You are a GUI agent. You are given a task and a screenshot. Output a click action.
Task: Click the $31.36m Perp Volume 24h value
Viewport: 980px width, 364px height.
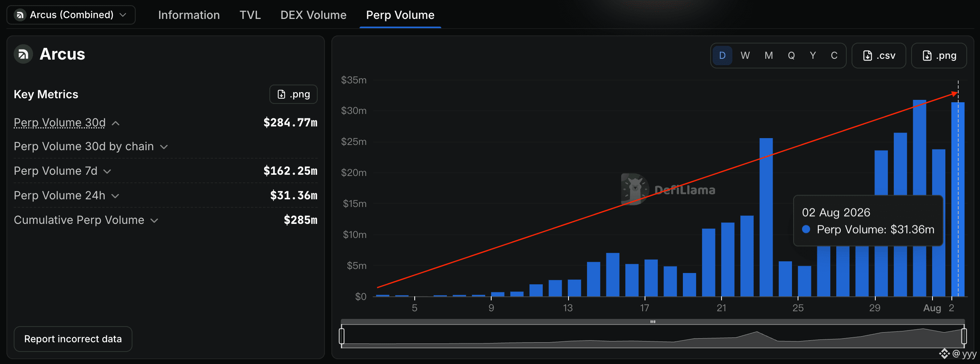pos(294,195)
